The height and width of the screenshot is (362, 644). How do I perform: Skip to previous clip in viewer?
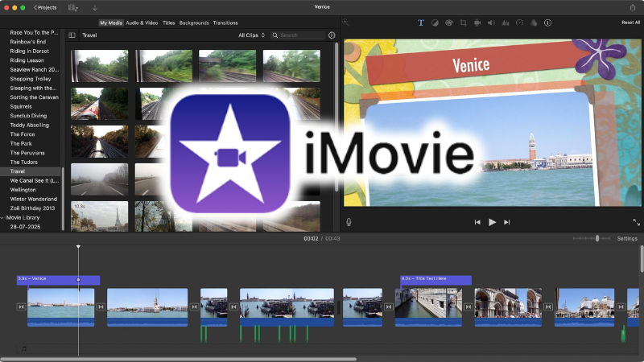tap(477, 222)
